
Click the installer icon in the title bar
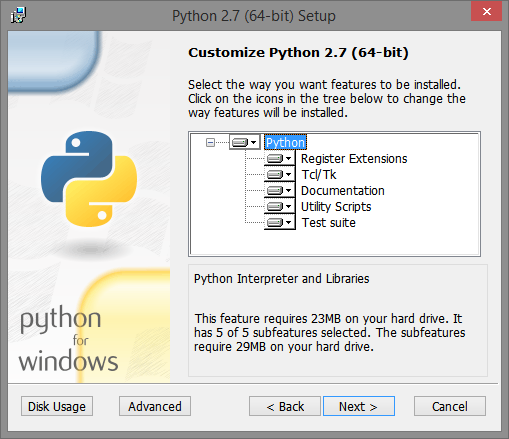(x=18, y=15)
